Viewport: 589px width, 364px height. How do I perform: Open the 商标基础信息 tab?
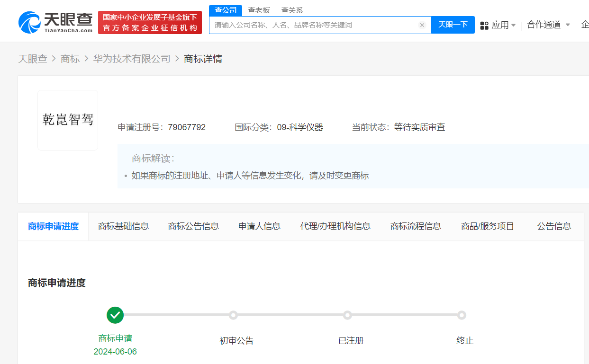(x=123, y=226)
